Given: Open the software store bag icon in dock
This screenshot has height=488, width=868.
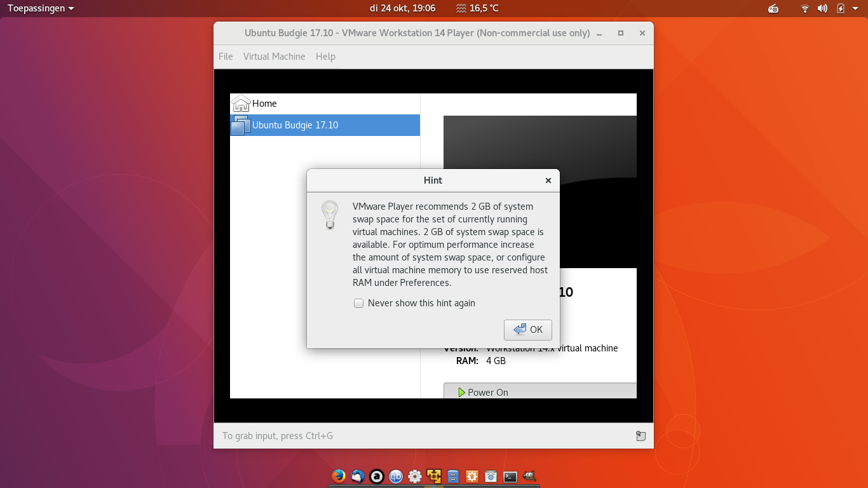Looking at the screenshot, I should [491, 476].
